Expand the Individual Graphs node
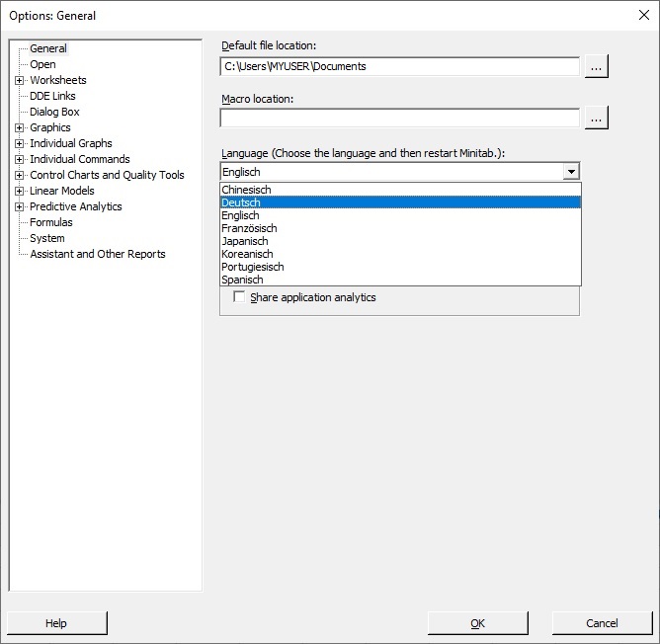The image size is (660, 644). pos(19,143)
